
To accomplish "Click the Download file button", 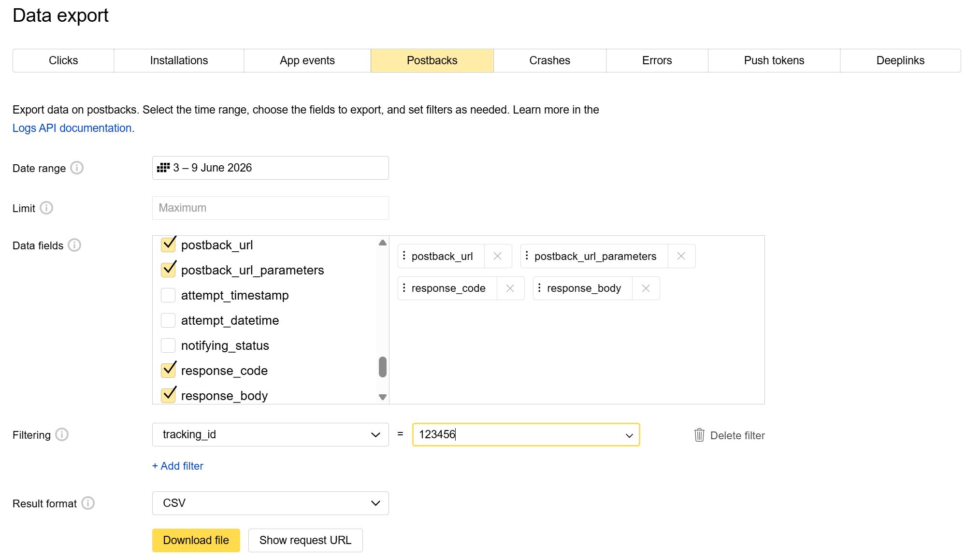I will click(x=196, y=540).
